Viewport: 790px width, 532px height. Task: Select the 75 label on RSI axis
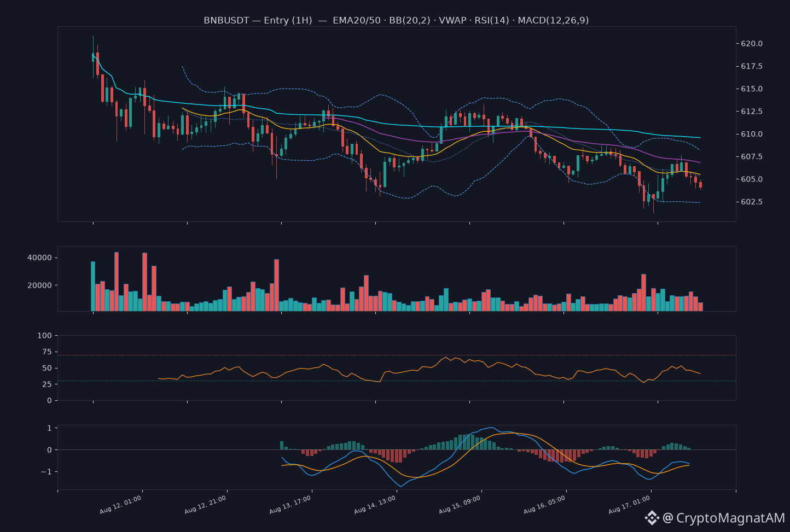[47, 352]
